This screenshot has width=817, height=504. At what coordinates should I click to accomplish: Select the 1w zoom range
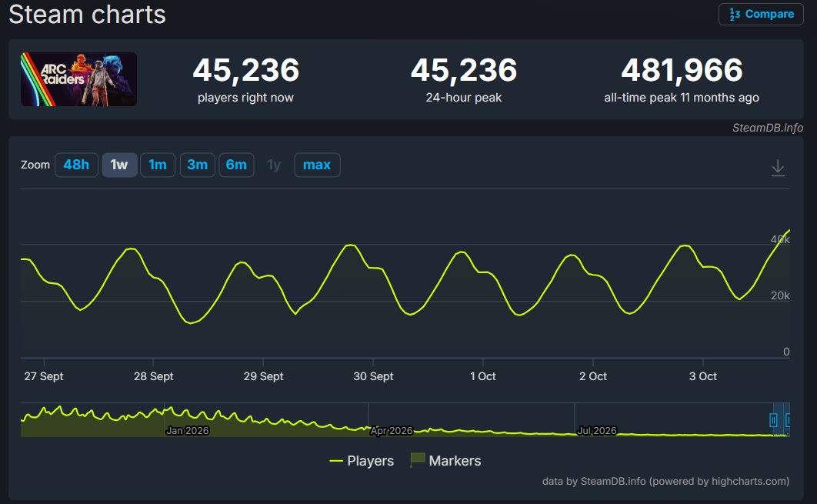pos(119,165)
